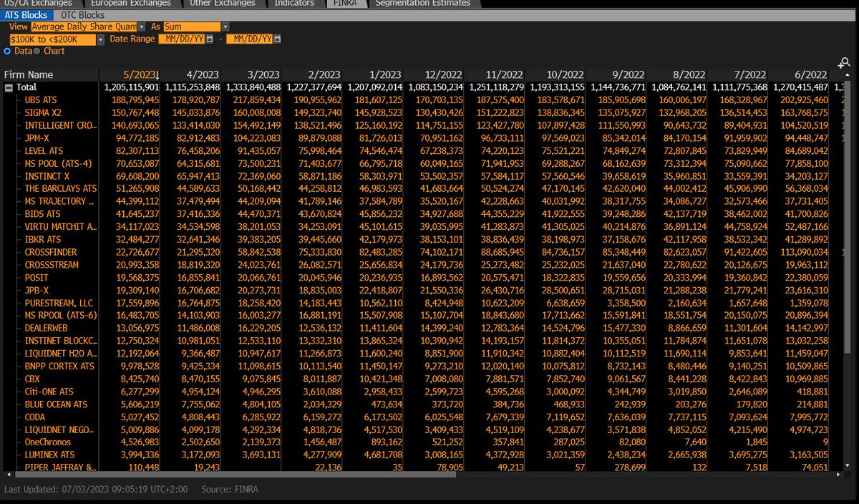The width and height of the screenshot is (859, 504).
Task: Sort by the 4/2023 column header
Action: [191, 74]
